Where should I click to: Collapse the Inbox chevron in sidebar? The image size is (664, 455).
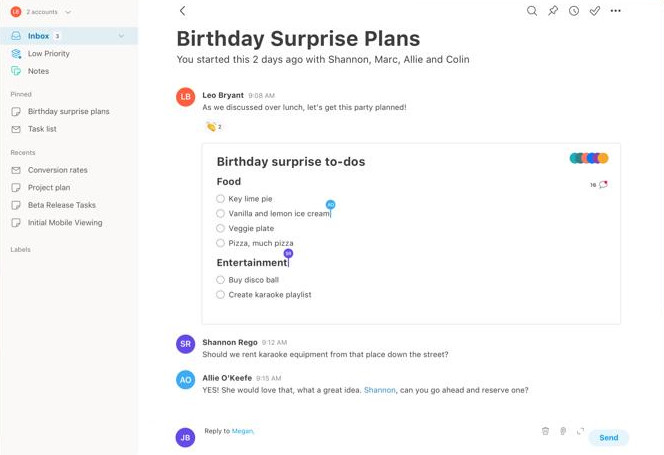pos(122,36)
